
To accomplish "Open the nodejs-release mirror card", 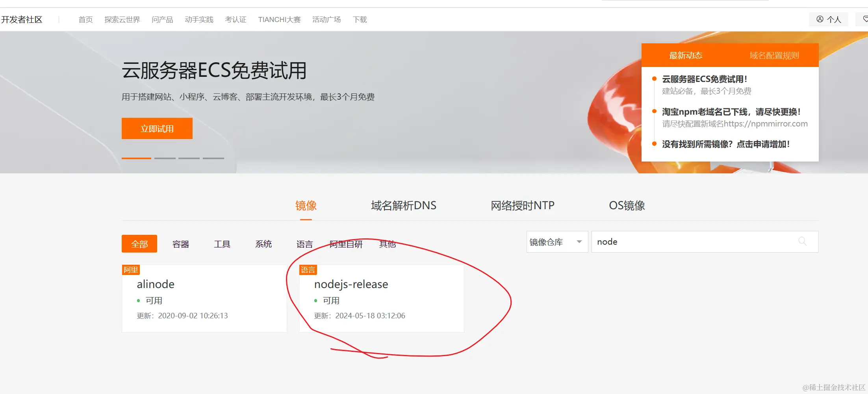I will click(381, 299).
